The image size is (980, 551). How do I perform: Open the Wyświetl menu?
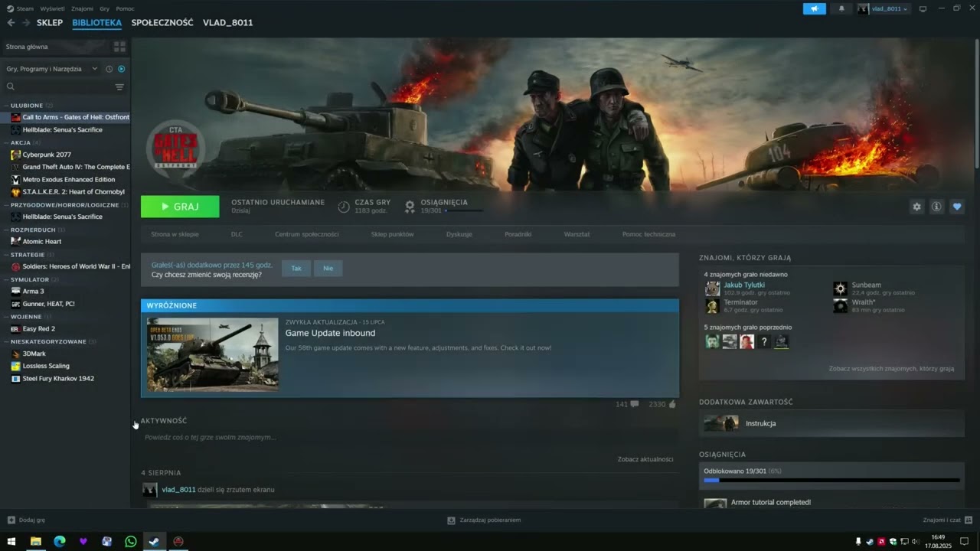pyautogui.click(x=53, y=8)
